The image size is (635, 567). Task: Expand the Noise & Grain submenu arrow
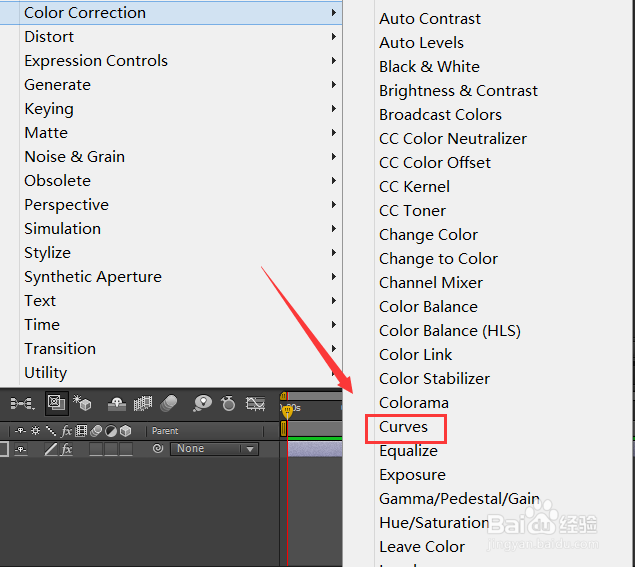coord(334,156)
